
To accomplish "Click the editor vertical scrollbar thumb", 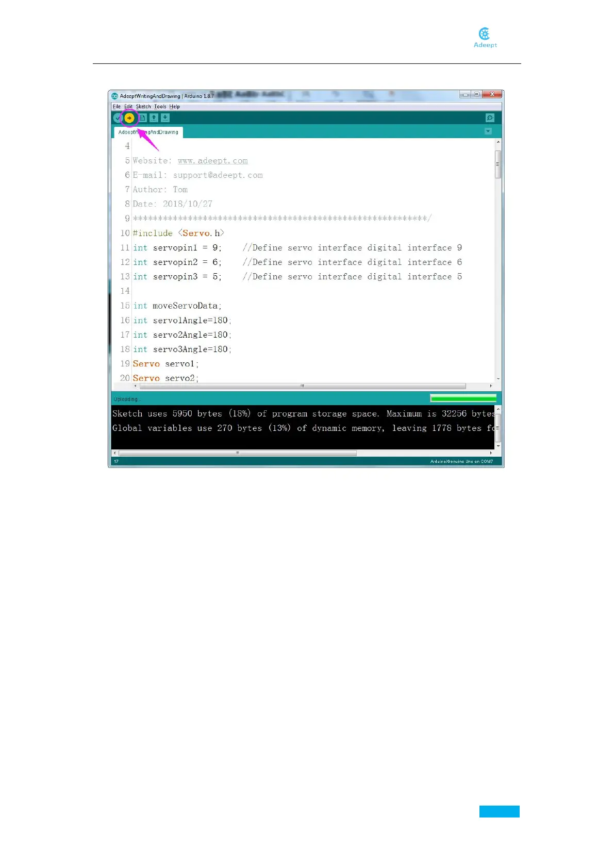I will tap(497, 164).
